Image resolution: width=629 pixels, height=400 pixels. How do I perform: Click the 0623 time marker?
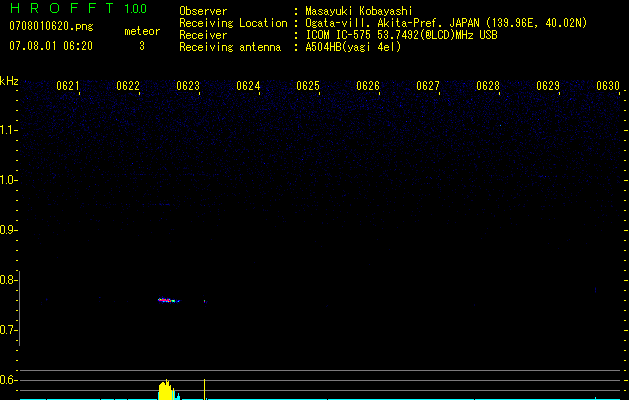click(x=188, y=86)
